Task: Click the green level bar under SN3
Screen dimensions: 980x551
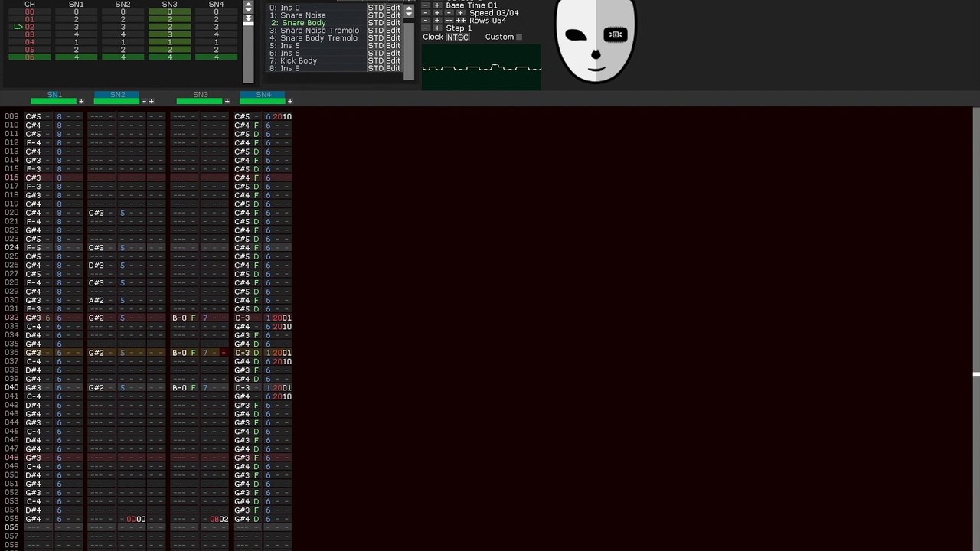Action: coord(200,101)
